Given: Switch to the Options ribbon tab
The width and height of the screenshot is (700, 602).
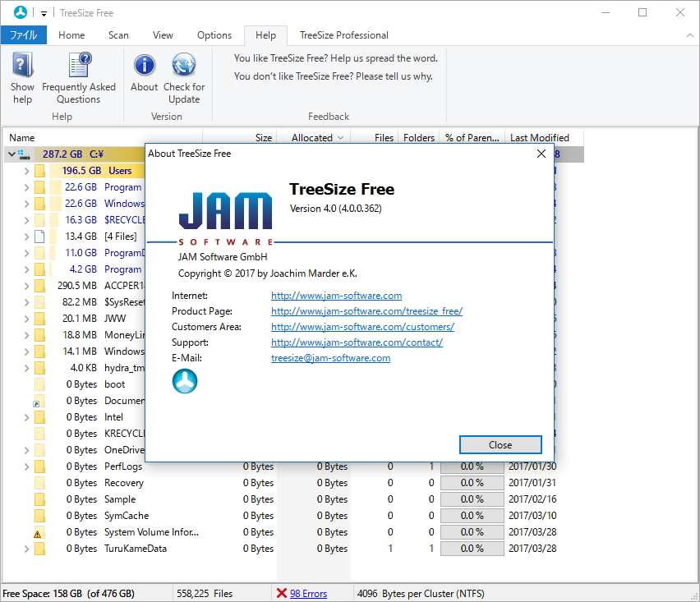Looking at the screenshot, I should [214, 35].
